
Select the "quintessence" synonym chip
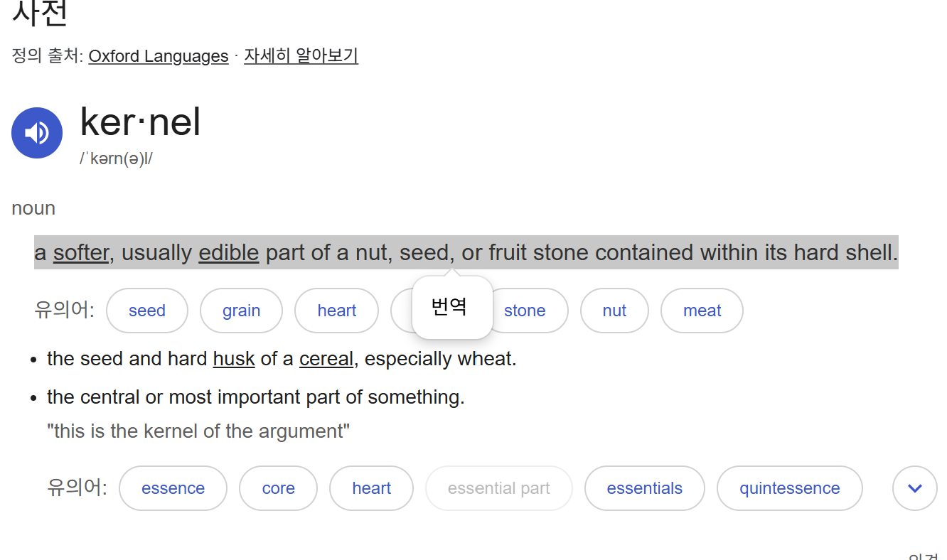click(x=789, y=488)
